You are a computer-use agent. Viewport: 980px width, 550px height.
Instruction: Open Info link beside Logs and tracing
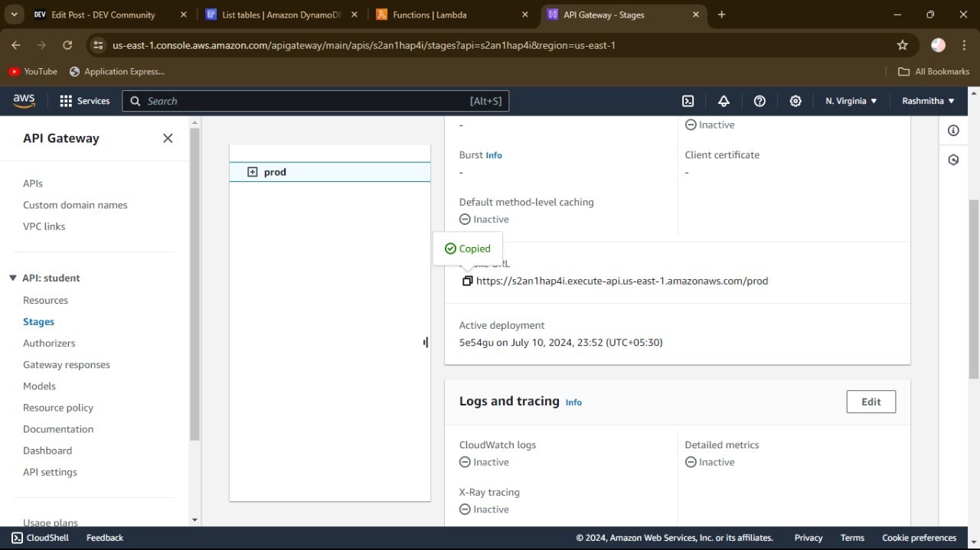click(x=573, y=402)
